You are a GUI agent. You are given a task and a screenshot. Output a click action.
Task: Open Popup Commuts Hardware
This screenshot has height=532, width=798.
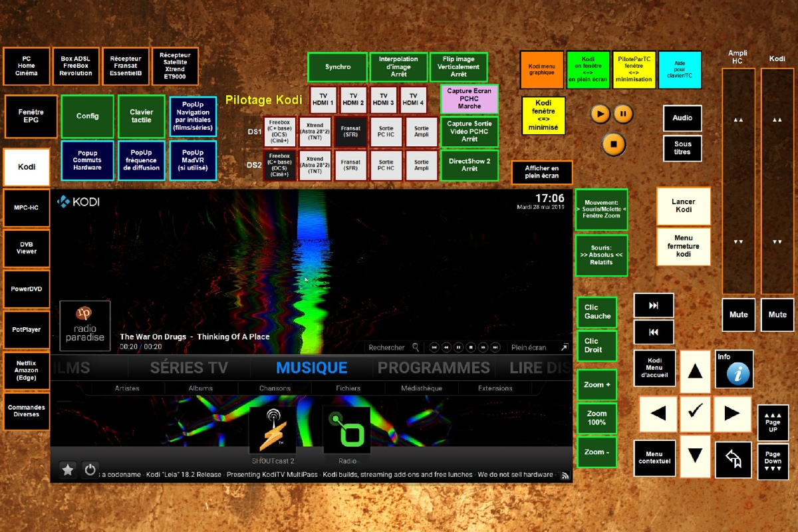(87, 160)
